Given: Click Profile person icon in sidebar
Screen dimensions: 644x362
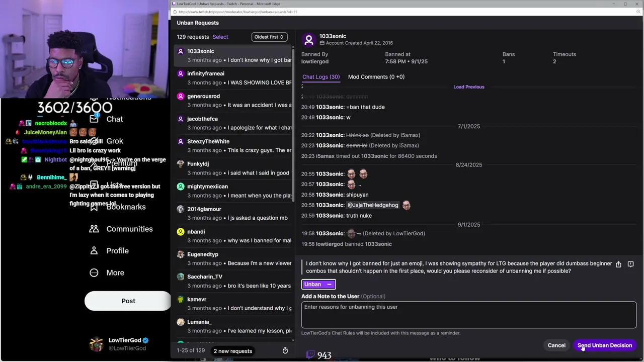Looking at the screenshot, I should [x=94, y=250].
